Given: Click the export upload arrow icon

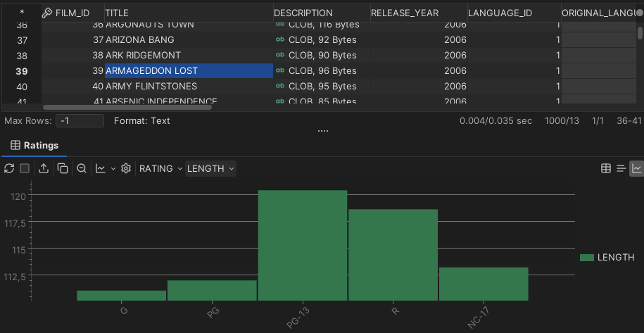Looking at the screenshot, I should 44,168.
